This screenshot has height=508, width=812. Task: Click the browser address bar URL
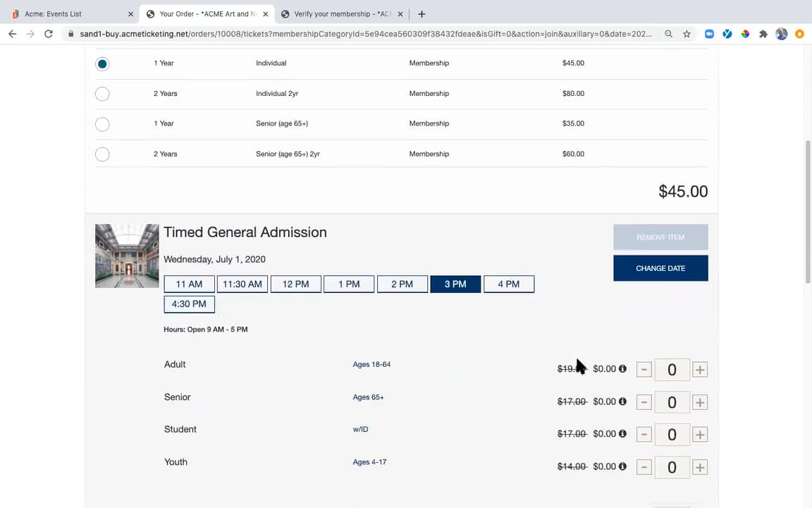point(366,34)
